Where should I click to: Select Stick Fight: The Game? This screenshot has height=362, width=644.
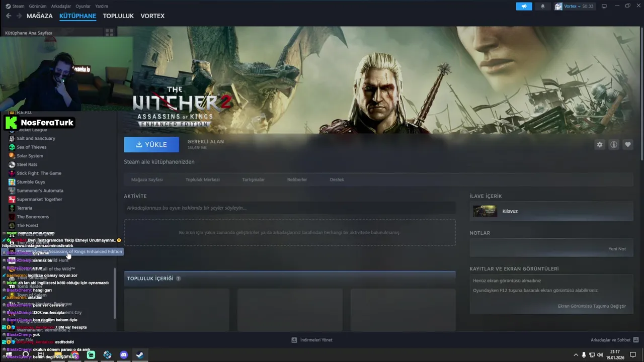pyautogui.click(x=39, y=173)
